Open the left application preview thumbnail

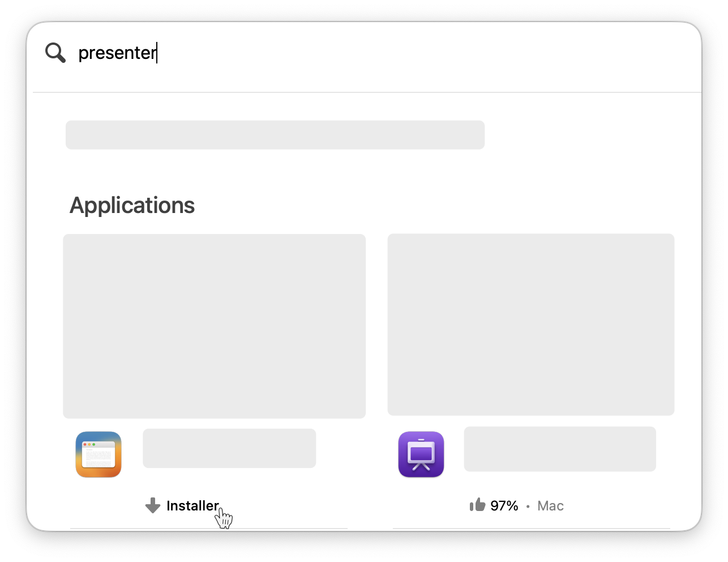214,326
